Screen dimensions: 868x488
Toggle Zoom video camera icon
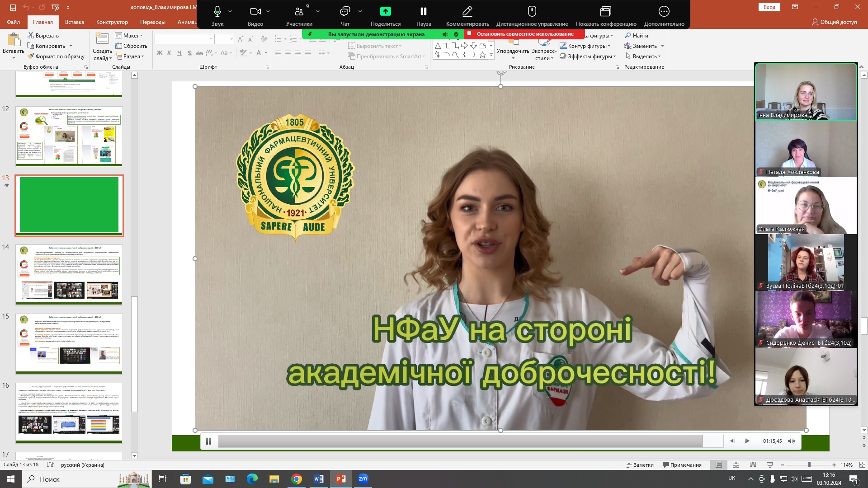pyautogui.click(x=255, y=11)
